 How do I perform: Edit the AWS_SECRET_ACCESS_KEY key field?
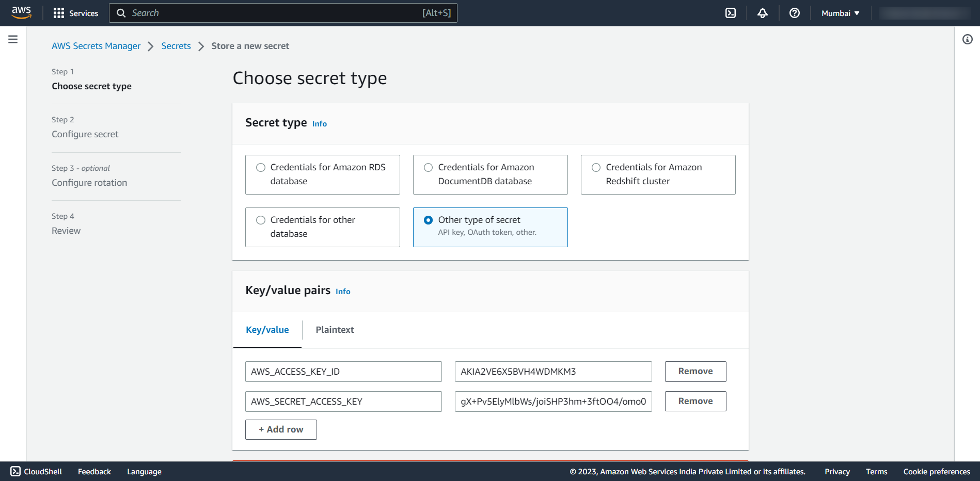click(x=343, y=402)
